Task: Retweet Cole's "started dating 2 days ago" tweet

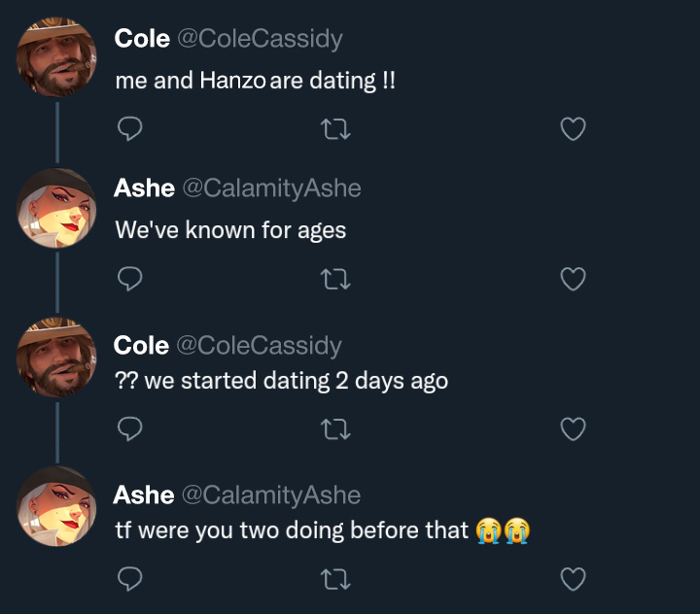Action: tap(335, 428)
